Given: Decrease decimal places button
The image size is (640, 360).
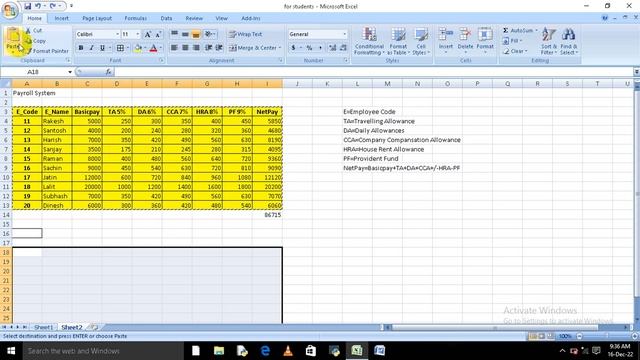Looking at the screenshot, I should [x=343, y=48].
